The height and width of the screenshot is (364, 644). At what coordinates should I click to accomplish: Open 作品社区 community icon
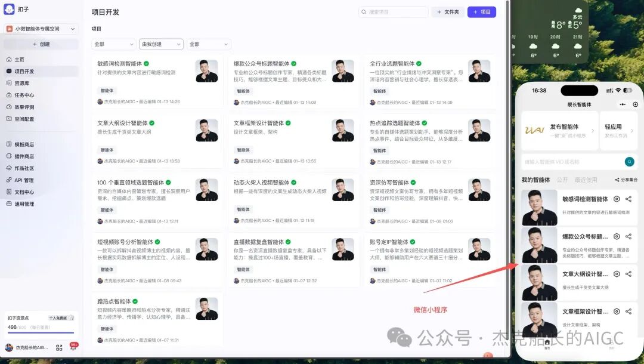9,168
